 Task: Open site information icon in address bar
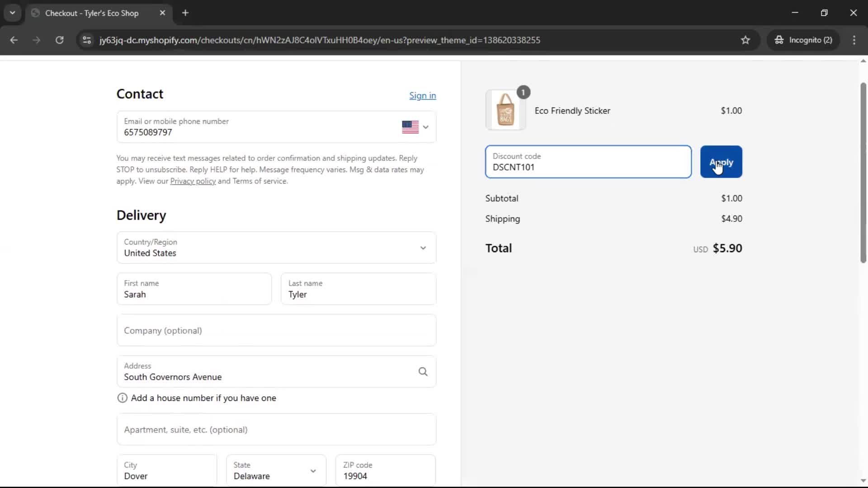87,40
